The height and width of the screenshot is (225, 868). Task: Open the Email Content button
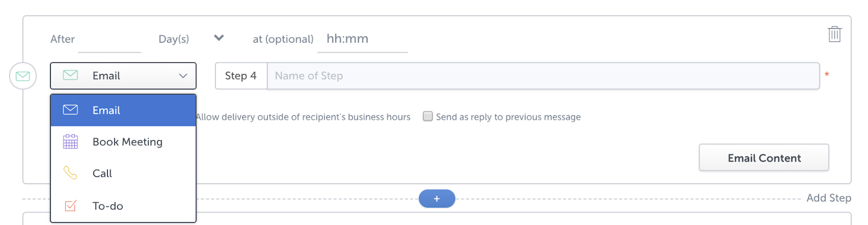tap(763, 158)
